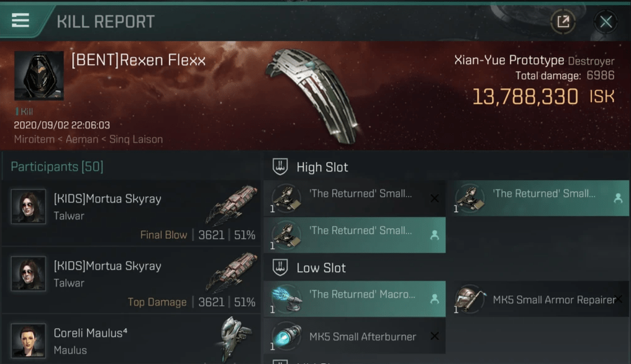This screenshot has height=364, width=631.
Task: Select the Top Damage Mortua Skyray entry
Action: click(x=131, y=281)
